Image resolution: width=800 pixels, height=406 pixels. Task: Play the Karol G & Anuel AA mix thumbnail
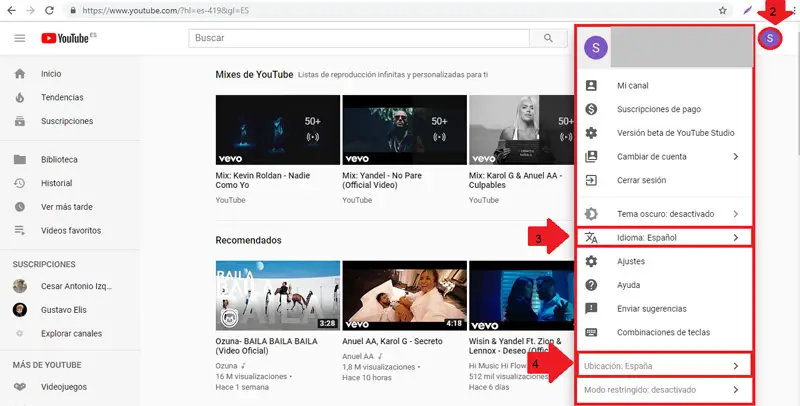(521, 130)
